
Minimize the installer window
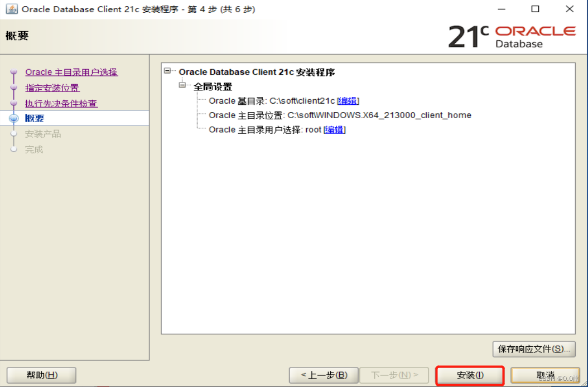(502, 9)
